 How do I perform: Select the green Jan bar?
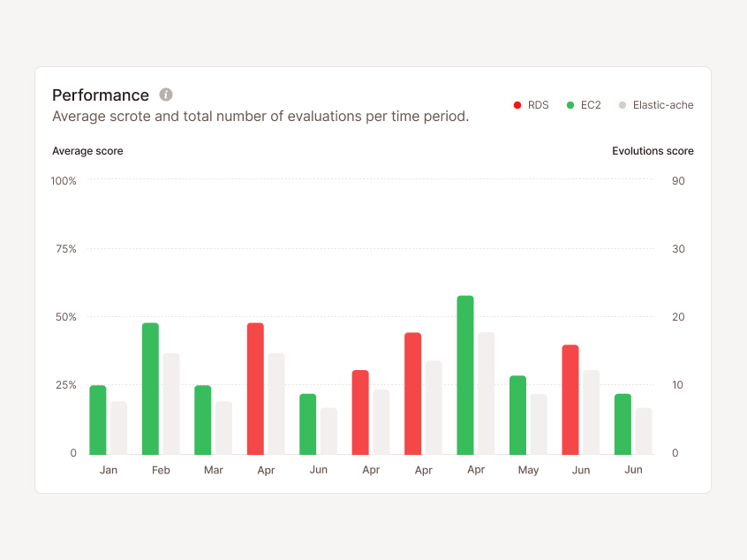click(x=98, y=420)
